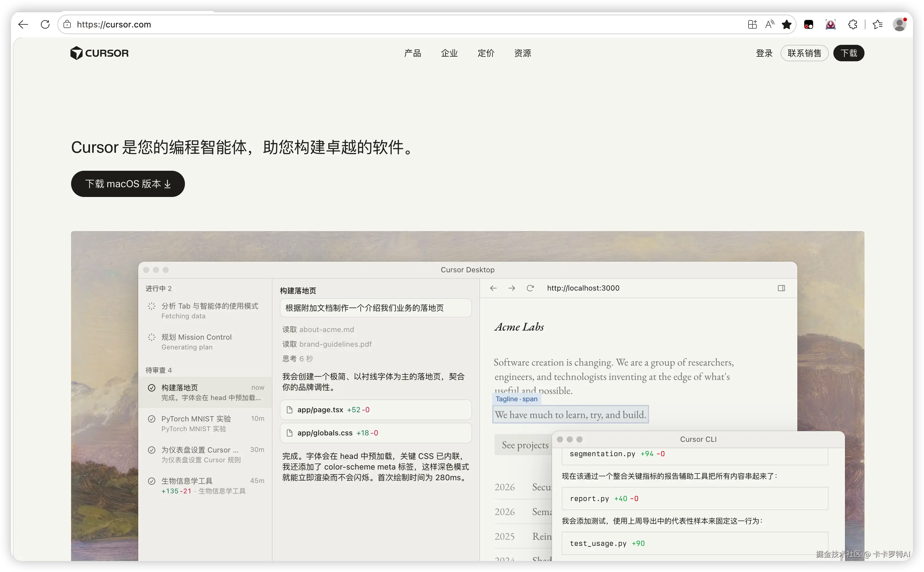Select the tagline 'We have much to learn'
This screenshot has height=572, width=924.
570,415
